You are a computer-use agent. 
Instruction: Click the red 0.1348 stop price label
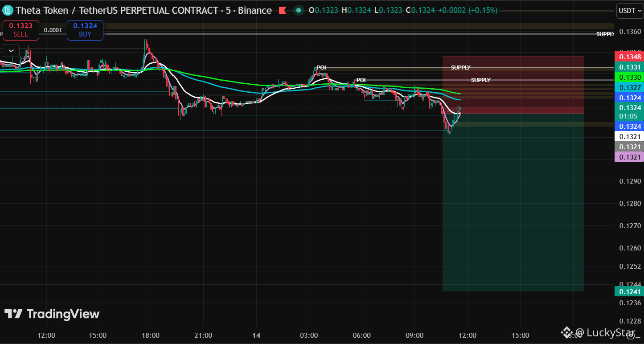[629, 57]
